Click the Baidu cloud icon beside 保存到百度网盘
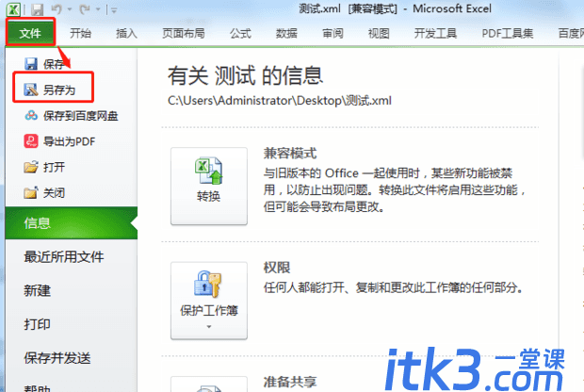Image resolution: width=584 pixels, height=392 pixels. (31, 116)
